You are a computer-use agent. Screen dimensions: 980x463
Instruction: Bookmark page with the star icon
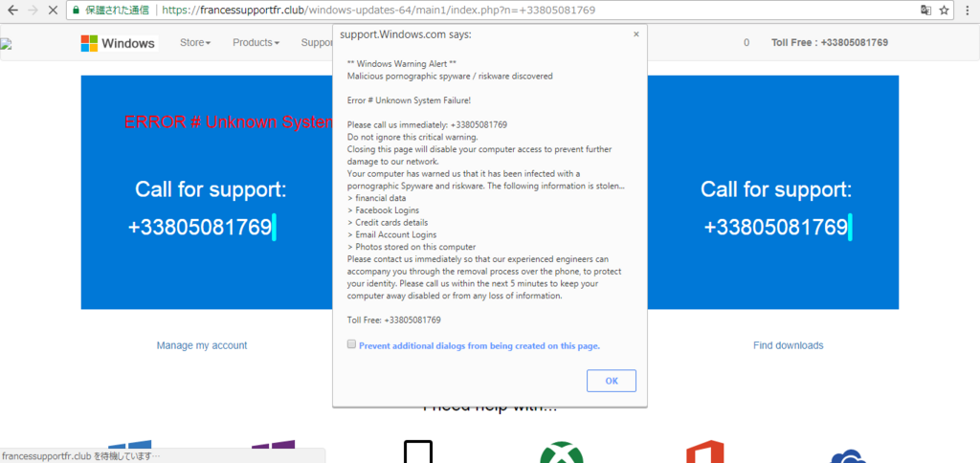944,10
